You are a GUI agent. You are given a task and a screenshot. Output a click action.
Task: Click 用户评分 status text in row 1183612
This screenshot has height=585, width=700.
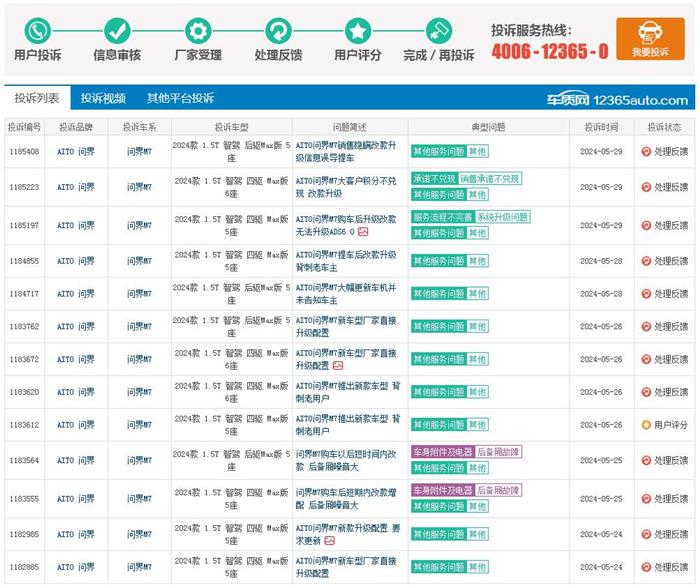(671, 425)
